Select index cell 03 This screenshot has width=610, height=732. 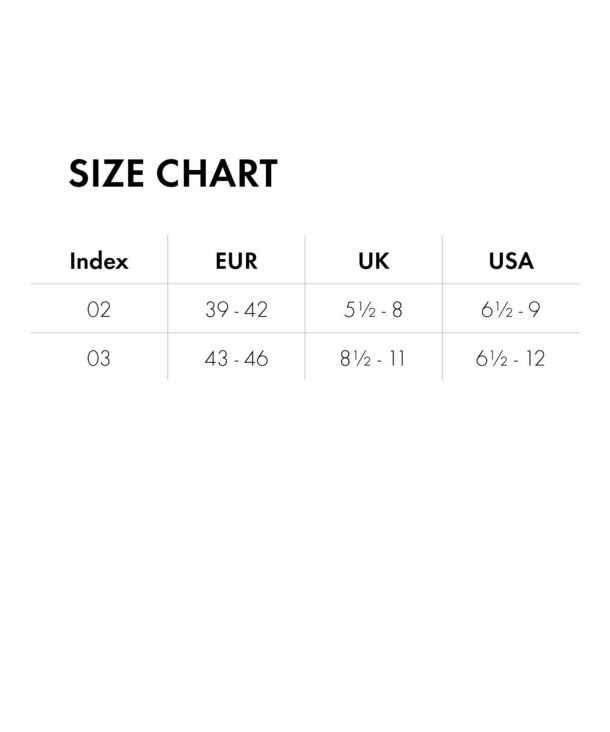click(x=99, y=358)
